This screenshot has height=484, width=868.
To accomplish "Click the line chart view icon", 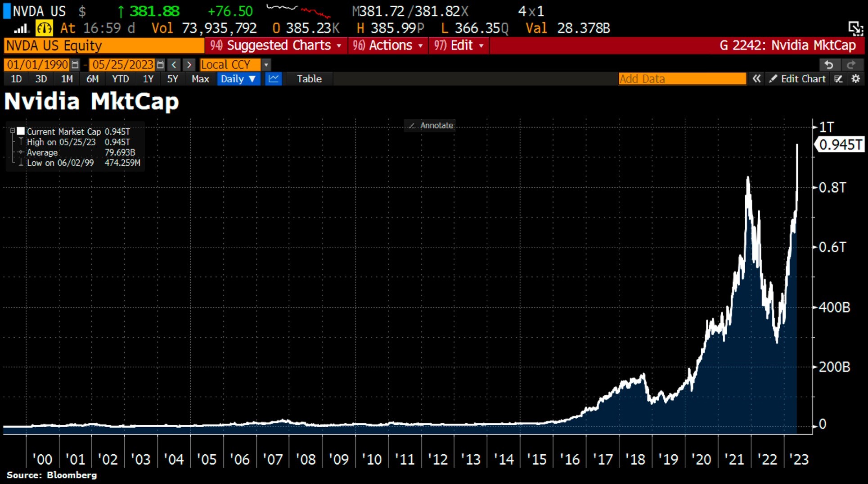I will pos(273,79).
